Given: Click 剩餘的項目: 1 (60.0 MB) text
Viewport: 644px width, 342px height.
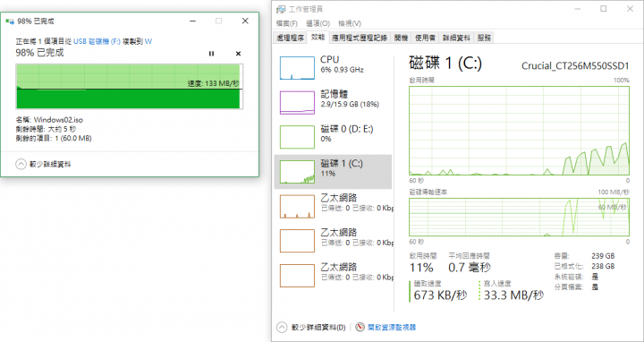Looking at the screenshot, I should 54,138.
